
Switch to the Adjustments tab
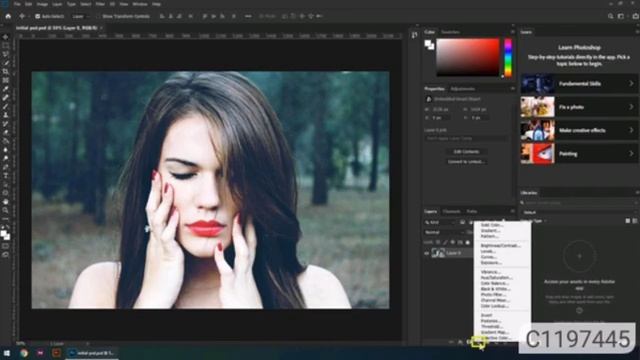click(462, 89)
